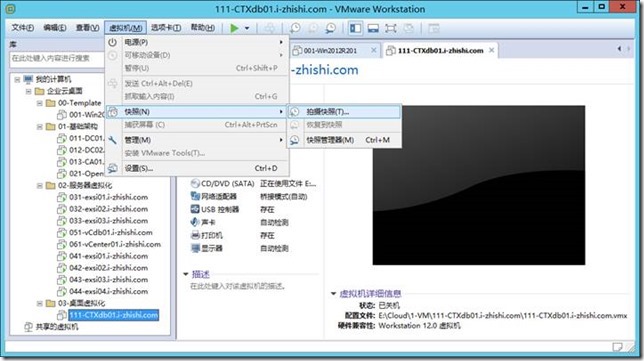Toggle the library sidebar view icon

point(355,28)
